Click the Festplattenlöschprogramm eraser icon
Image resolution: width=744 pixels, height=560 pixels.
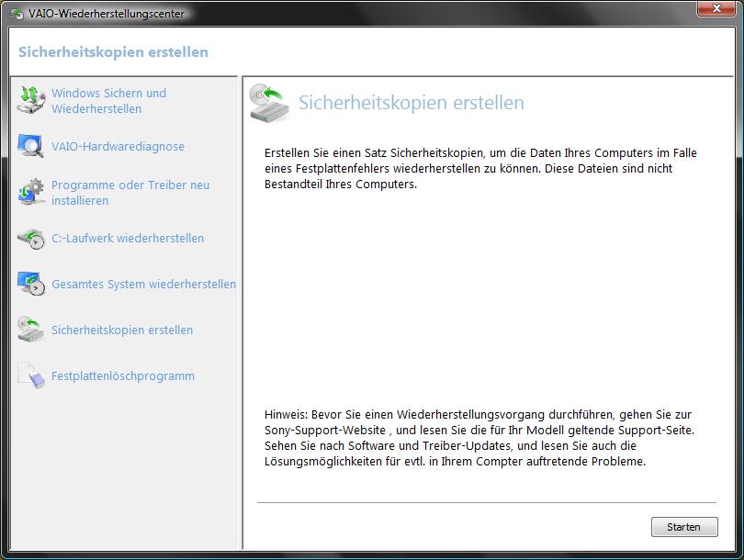point(30,375)
